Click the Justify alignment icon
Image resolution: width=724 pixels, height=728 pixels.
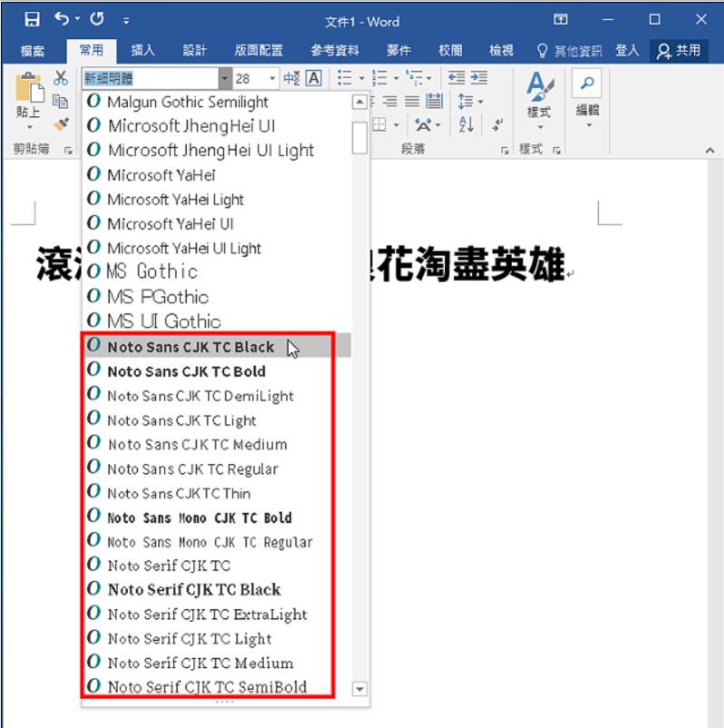[411, 101]
